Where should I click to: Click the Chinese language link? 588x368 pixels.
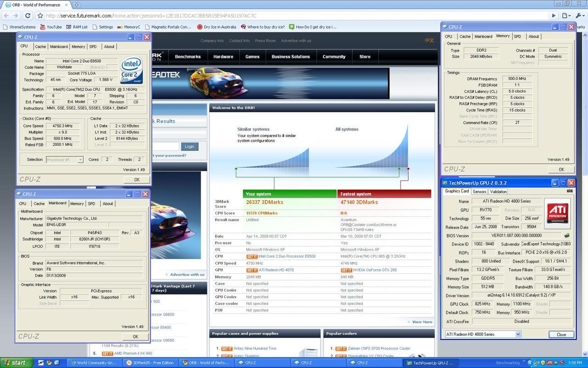tap(429, 40)
